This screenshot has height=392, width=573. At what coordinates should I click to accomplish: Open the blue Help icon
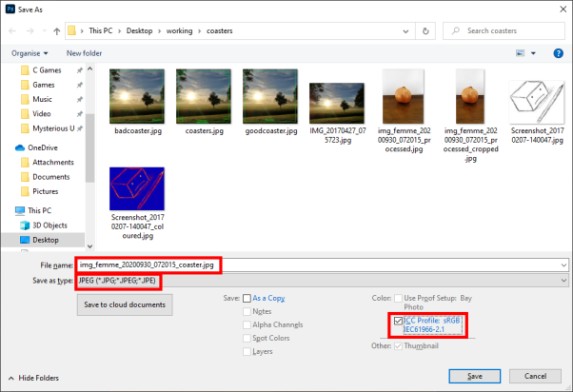(558, 53)
